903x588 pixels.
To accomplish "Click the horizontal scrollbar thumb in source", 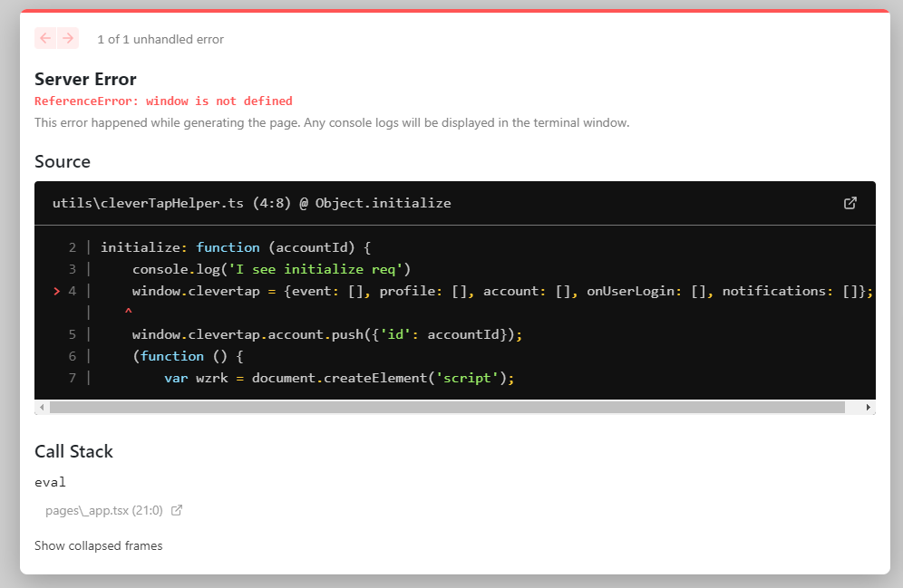I will (x=447, y=408).
